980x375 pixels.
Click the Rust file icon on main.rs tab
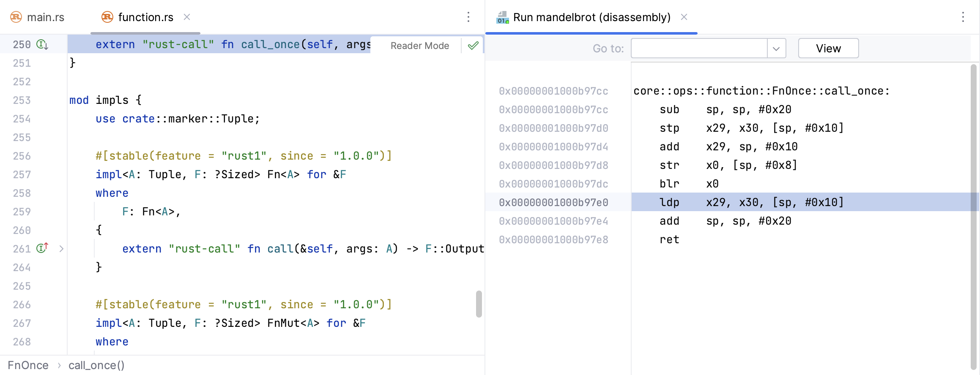pos(16,17)
